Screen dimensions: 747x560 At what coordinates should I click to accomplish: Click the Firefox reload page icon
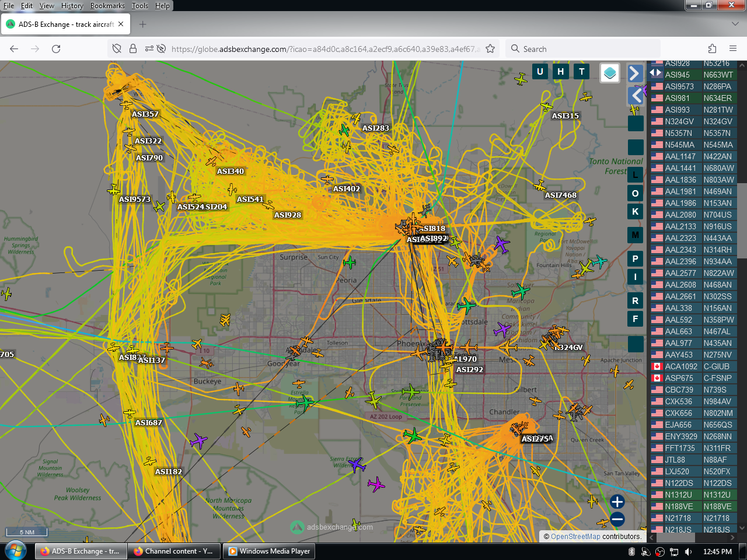[x=56, y=49]
